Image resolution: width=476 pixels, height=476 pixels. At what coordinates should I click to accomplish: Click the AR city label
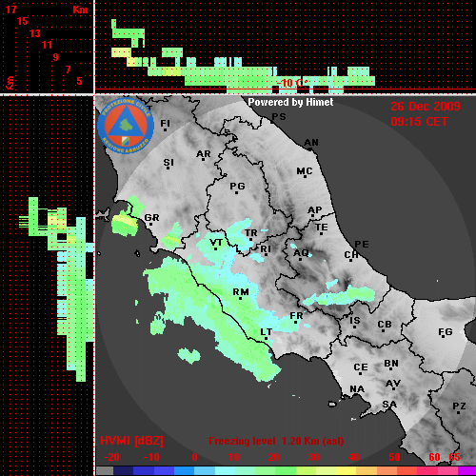pyautogui.click(x=204, y=154)
